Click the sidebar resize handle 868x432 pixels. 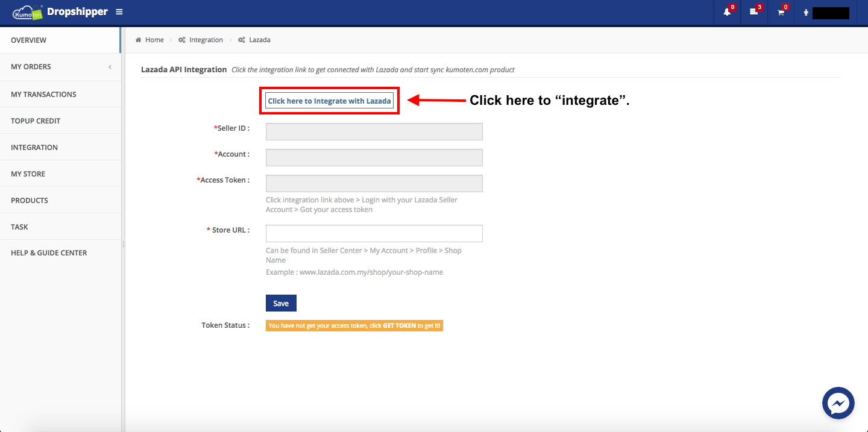[123, 244]
